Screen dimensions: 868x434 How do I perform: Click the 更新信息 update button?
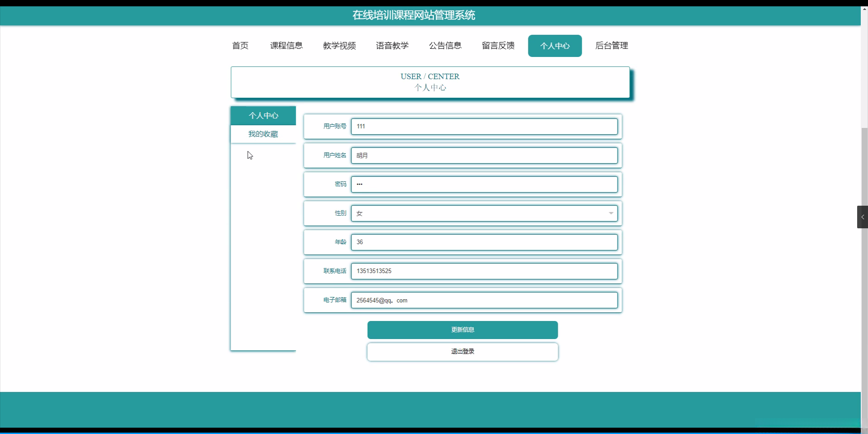coord(462,330)
